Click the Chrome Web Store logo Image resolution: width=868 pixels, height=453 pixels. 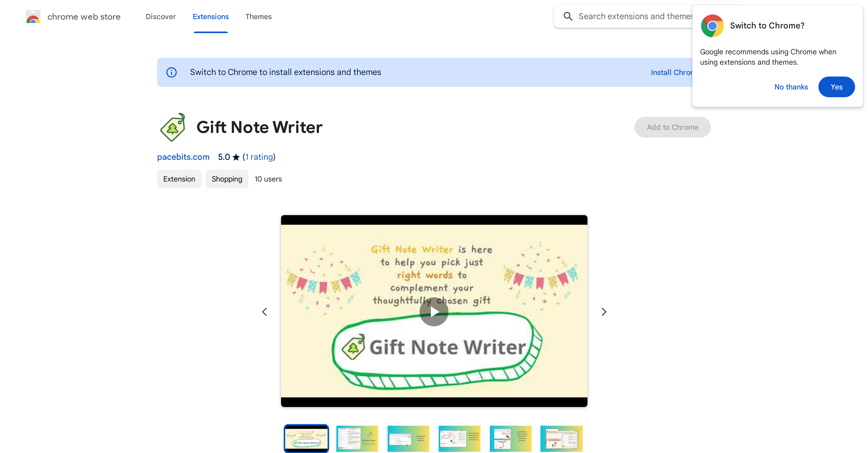coord(33,16)
